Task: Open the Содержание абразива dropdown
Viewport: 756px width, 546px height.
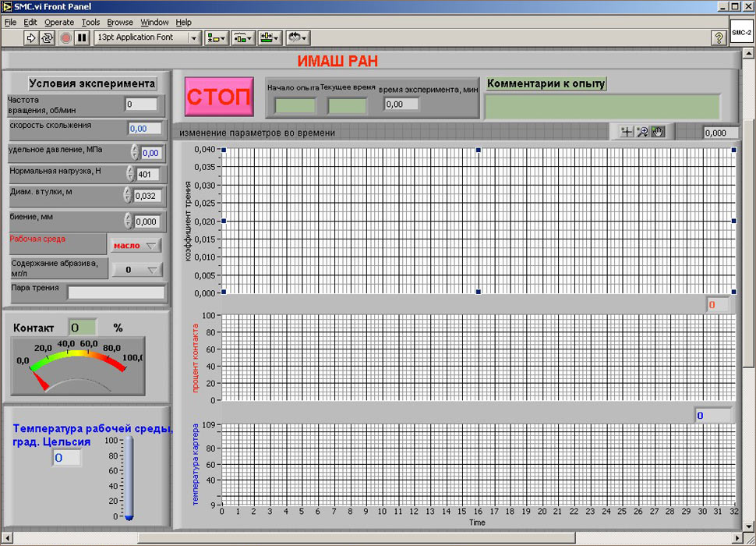Action: 137,270
